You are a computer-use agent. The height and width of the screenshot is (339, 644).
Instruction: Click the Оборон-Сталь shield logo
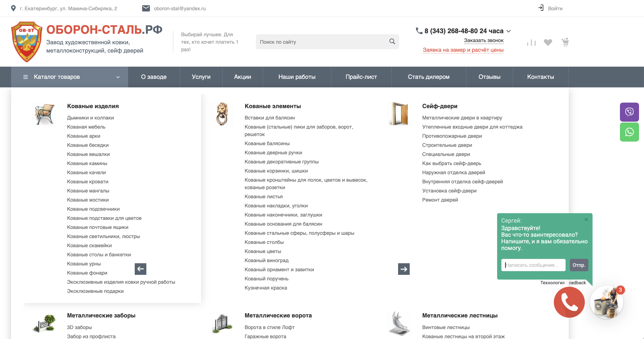pos(27,42)
